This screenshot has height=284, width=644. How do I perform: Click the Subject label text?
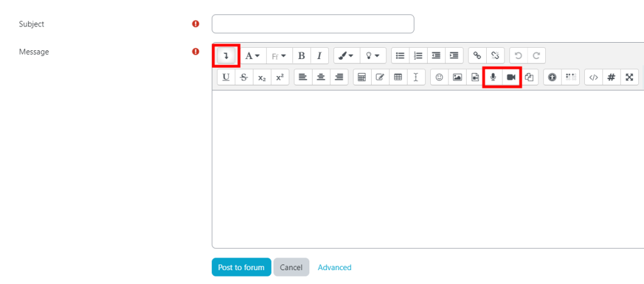point(31,24)
